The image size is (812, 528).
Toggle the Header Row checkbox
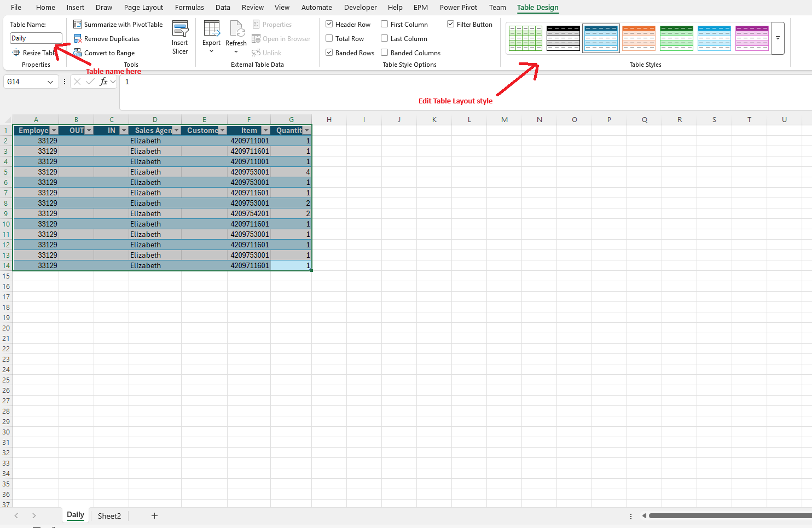[x=329, y=24]
